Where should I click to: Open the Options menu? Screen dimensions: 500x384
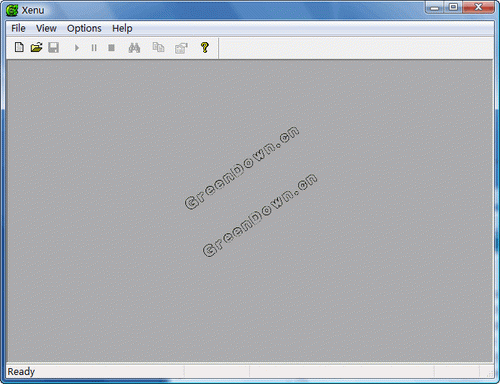pyautogui.click(x=84, y=28)
